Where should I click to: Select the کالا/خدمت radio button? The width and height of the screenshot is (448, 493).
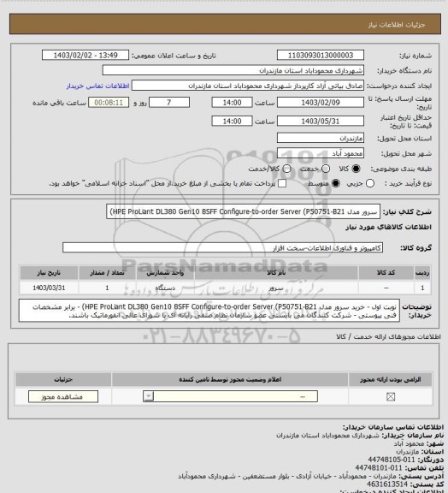pyautogui.click(x=286, y=169)
